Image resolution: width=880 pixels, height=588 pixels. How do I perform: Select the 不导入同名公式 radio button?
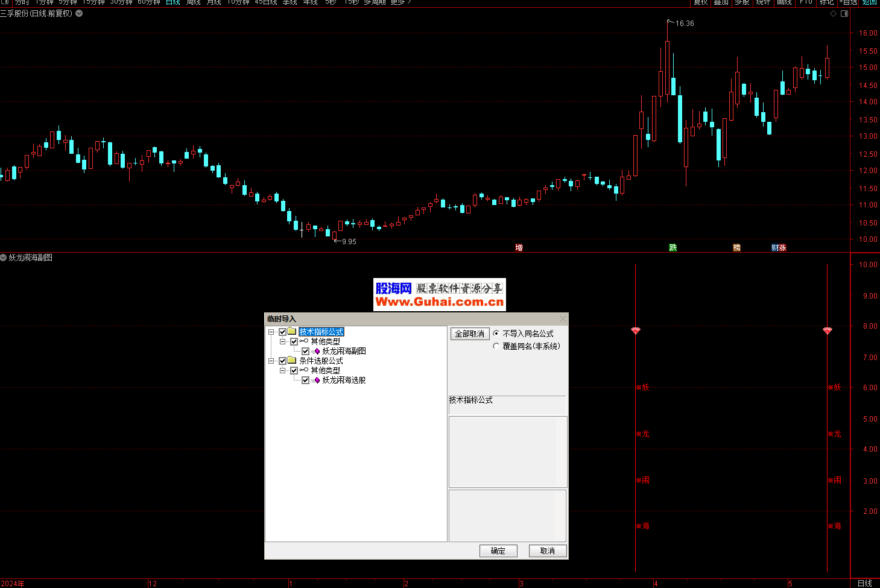(496, 333)
